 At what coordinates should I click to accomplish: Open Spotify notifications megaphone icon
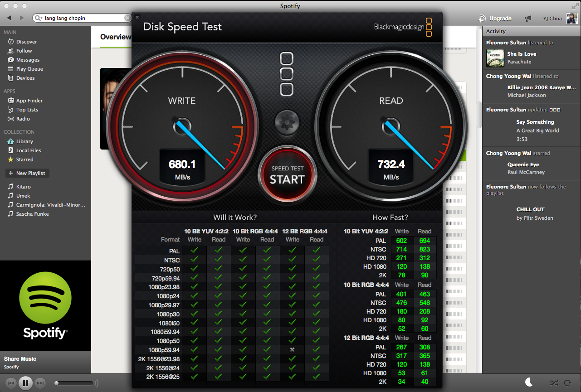[527, 19]
